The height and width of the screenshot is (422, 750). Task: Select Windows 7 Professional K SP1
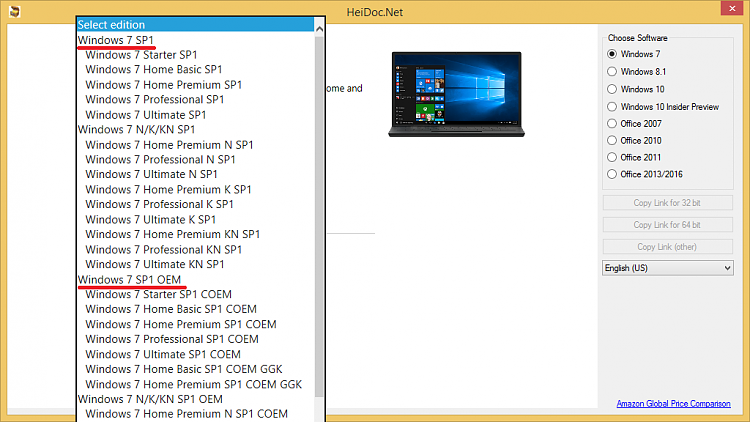click(x=159, y=204)
